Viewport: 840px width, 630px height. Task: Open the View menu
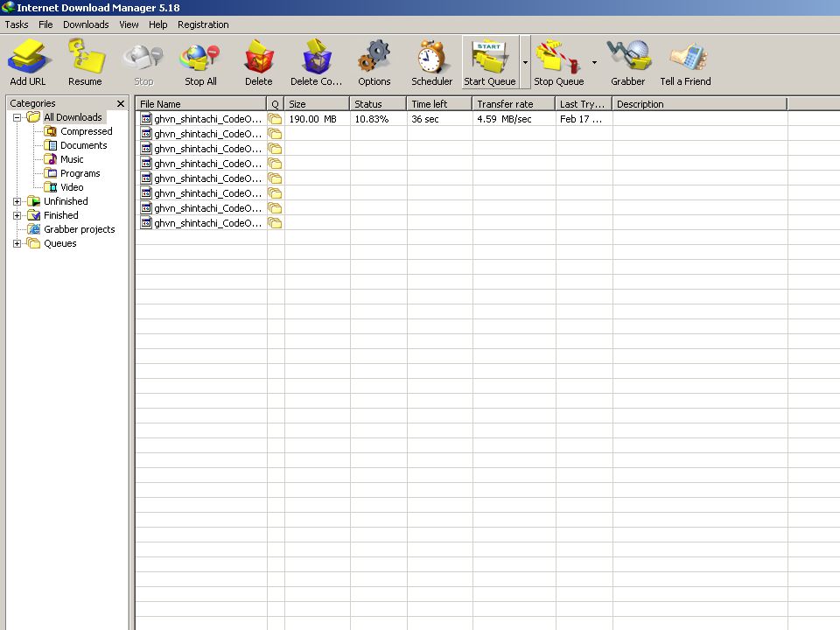[x=129, y=24]
